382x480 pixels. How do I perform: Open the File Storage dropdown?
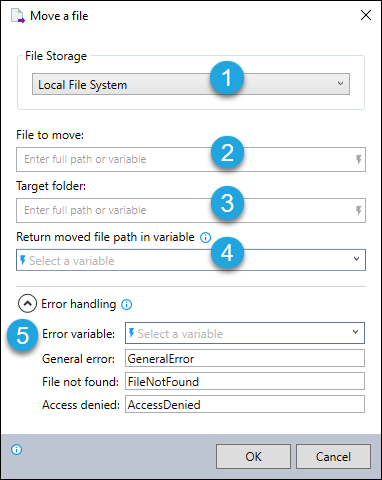(191, 84)
